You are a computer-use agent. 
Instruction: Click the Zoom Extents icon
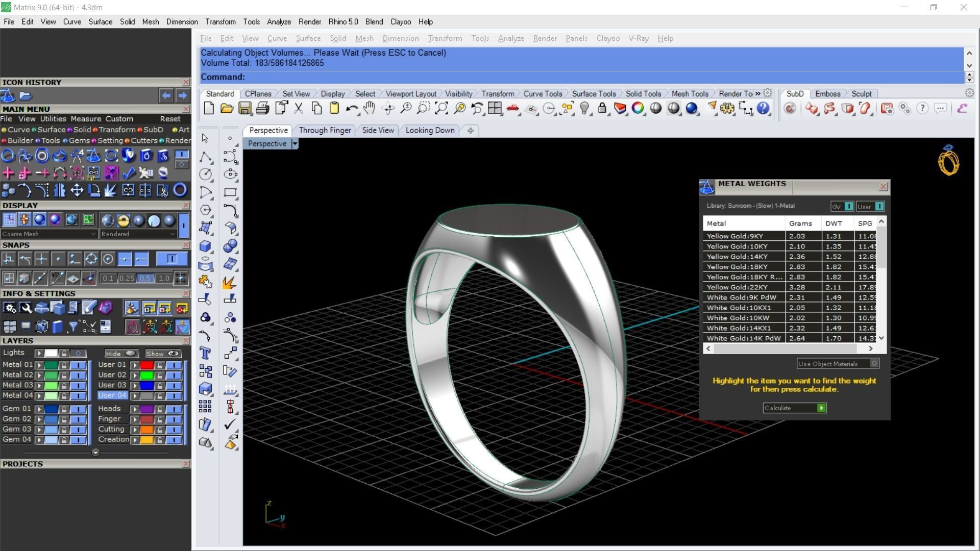[442, 108]
